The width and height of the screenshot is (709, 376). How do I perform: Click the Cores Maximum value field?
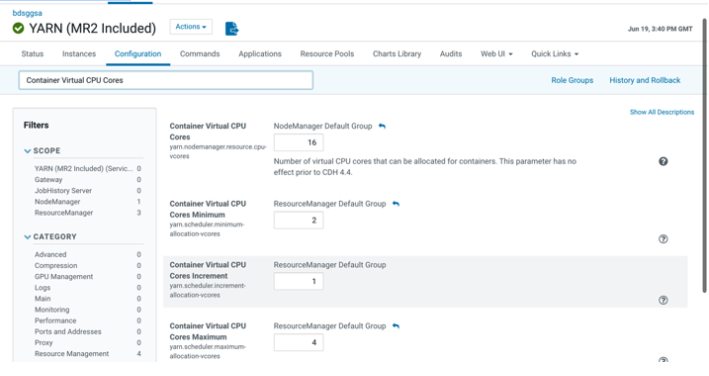click(298, 342)
